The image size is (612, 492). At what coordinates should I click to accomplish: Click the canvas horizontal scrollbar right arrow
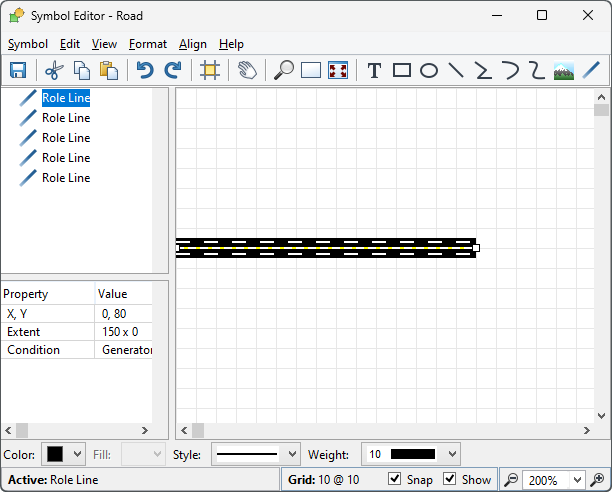(x=587, y=430)
